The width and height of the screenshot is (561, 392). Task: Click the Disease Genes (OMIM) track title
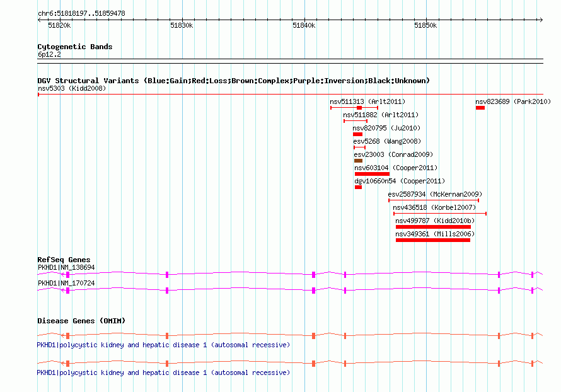point(81,320)
